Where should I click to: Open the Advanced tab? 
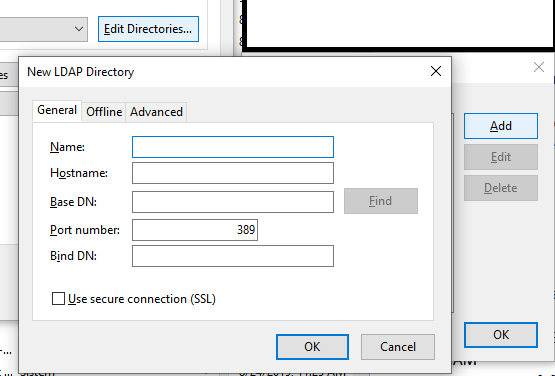coord(156,112)
